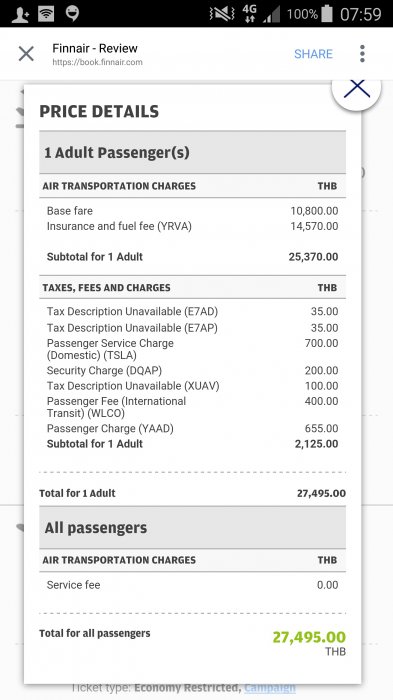This screenshot has height=700, width=393.
Task: Tap the 4G data indicator icon
Action: [250, 14]
